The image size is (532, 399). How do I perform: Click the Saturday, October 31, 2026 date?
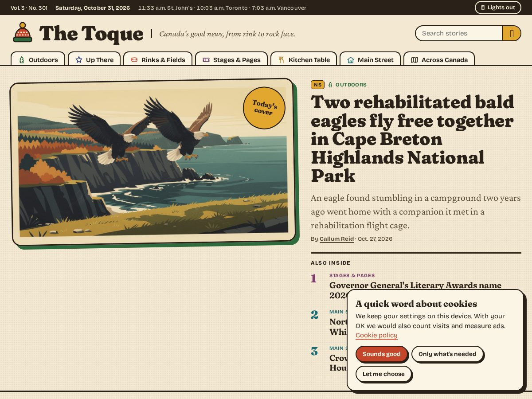93,8
